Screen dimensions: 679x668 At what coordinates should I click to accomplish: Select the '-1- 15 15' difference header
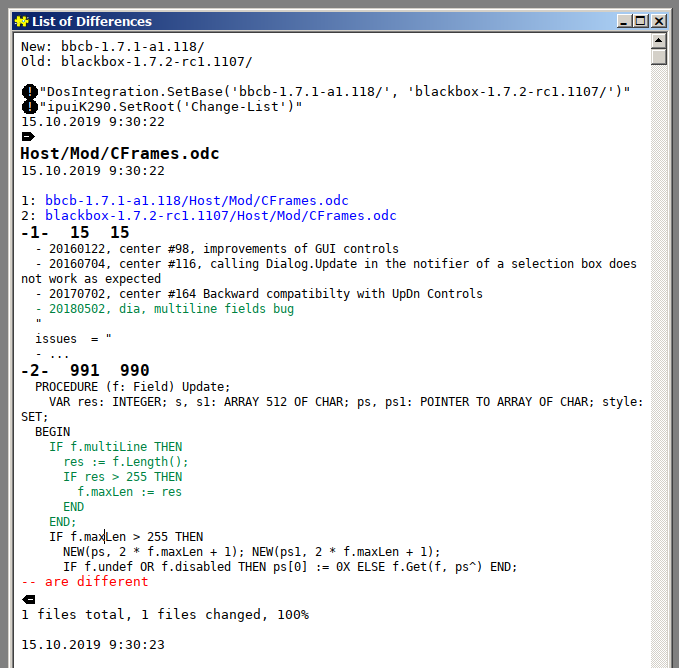pos(75,232)
